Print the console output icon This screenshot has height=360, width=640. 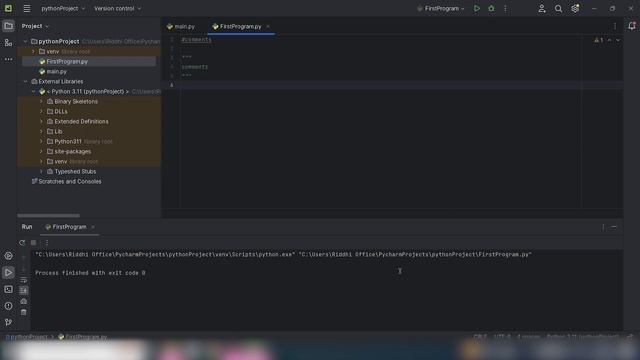[x=24, y=301]
